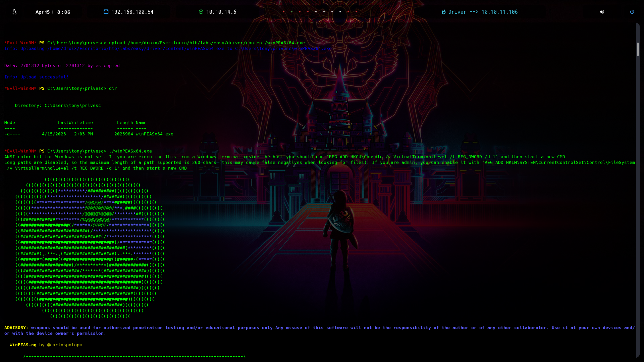Click the Apr 15 date and time
The height and width of the screenshot is (362, 644).
[x=53, y=12]
